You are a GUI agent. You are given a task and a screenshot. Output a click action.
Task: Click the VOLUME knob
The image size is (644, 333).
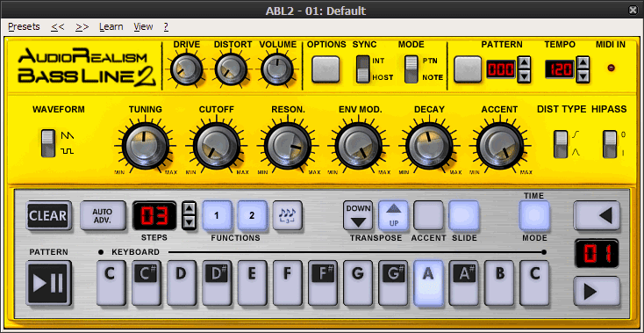pyautogui.click(x=277, y=69)
